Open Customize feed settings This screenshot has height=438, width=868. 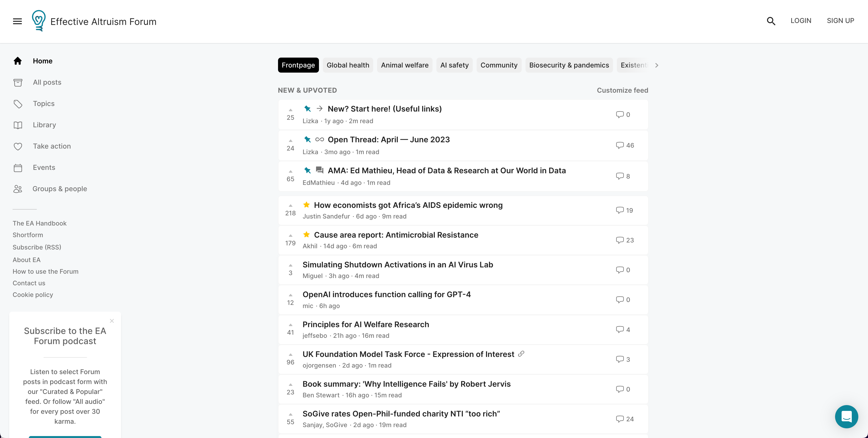[x=622, y=90]
